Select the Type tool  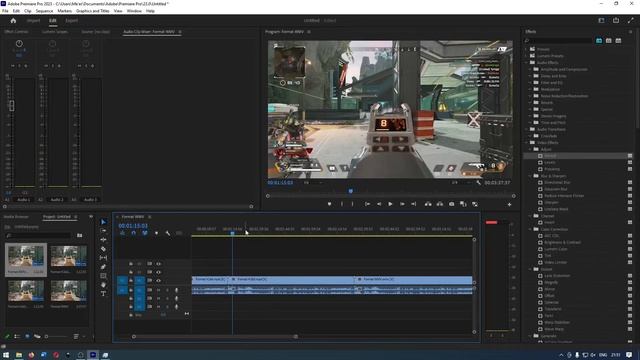[x=103, y=294]
